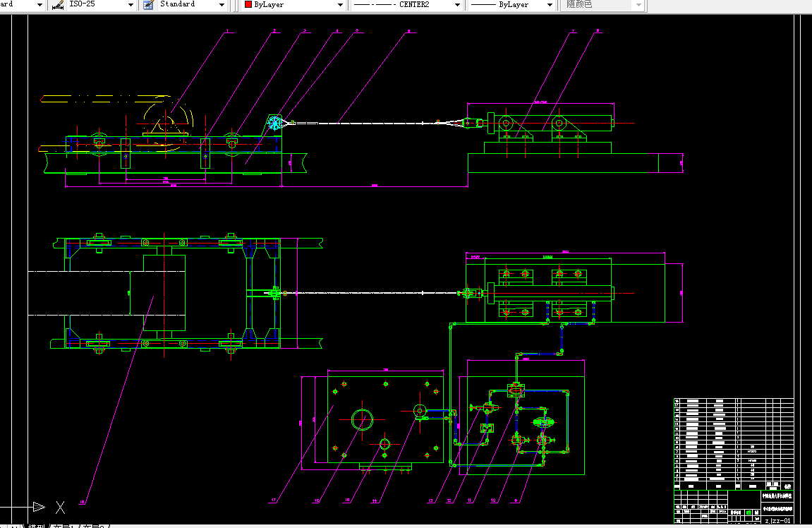Click the red ByLayer color swatch
This screenshot has width=812, height=528.
coord(248,5)
